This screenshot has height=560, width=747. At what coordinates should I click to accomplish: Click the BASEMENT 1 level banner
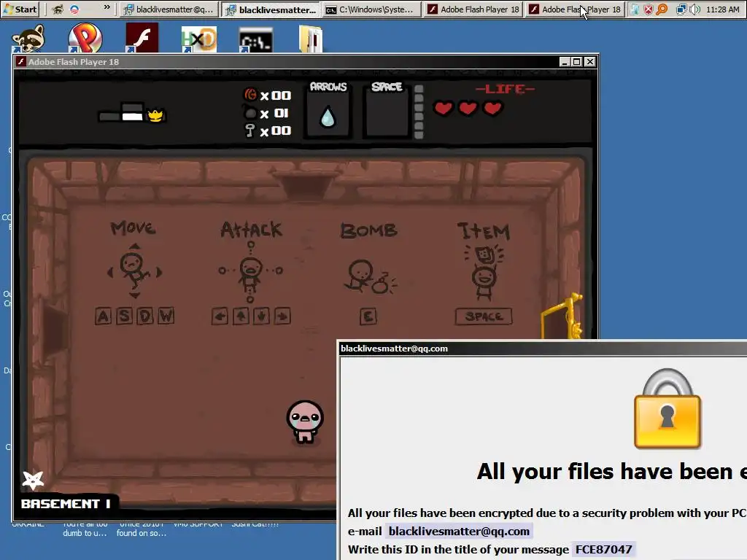[x=66, y=503]
